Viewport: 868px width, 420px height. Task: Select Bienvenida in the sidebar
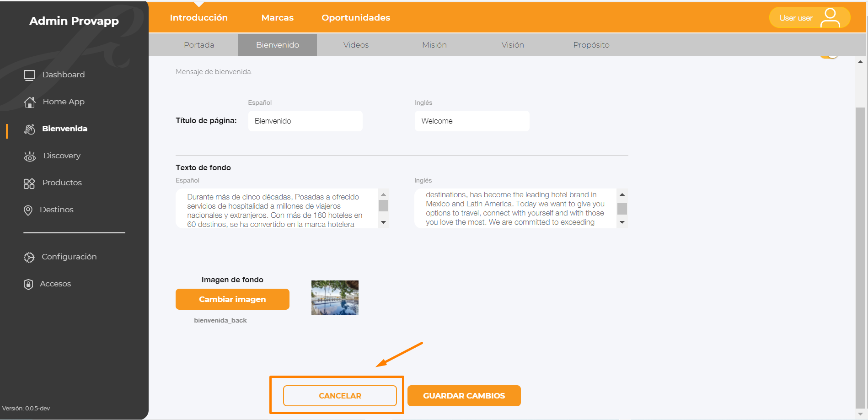click(64, 129)
